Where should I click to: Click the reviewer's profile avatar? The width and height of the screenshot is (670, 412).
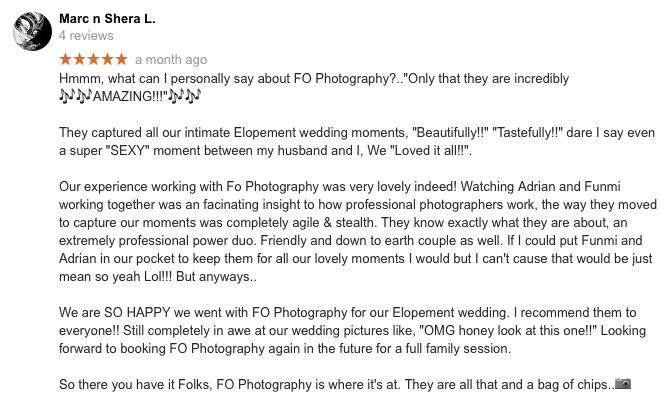tap(31, 31)
